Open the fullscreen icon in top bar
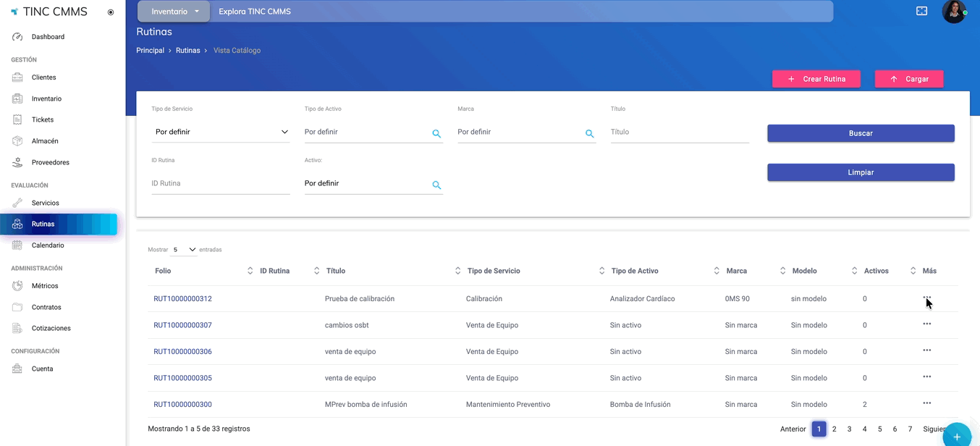980x446 pixels. point(921,12)
